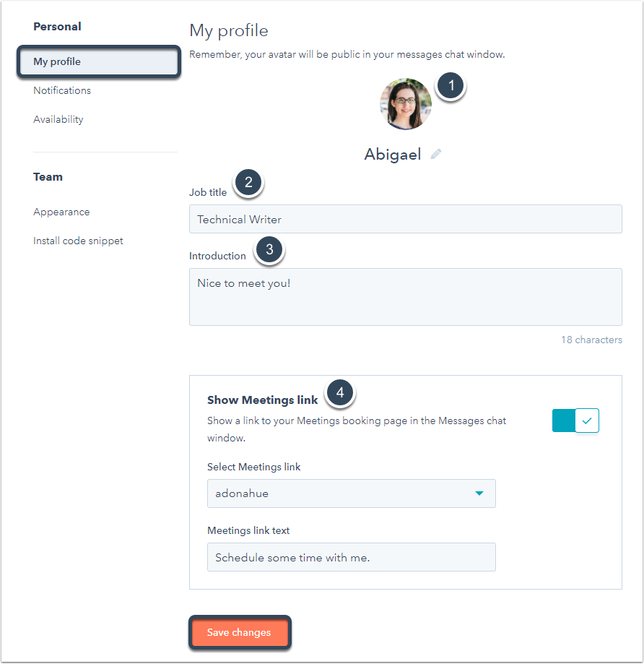Click the Meetings link text field

(351, 557)
